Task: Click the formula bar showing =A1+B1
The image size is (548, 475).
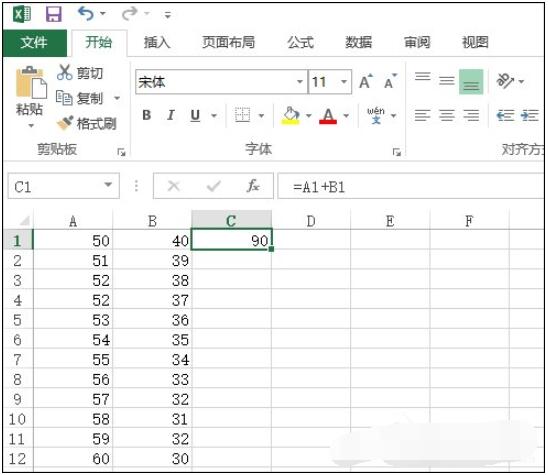Action: (411, 186)
